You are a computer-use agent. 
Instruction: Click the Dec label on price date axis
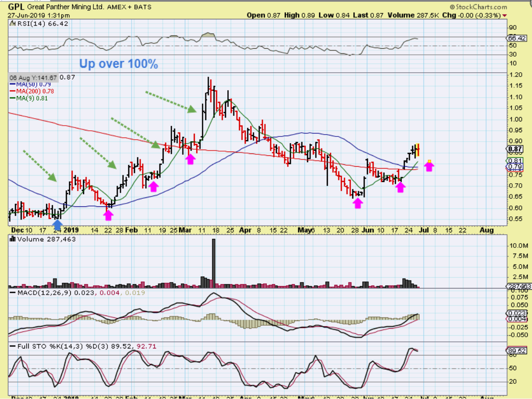pyautogui.click(x=17, y=230)
